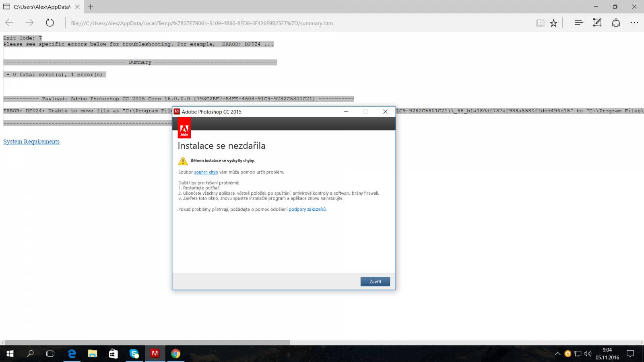Make a Web Note
Screen dimensions: 644x362
(597, 23)
